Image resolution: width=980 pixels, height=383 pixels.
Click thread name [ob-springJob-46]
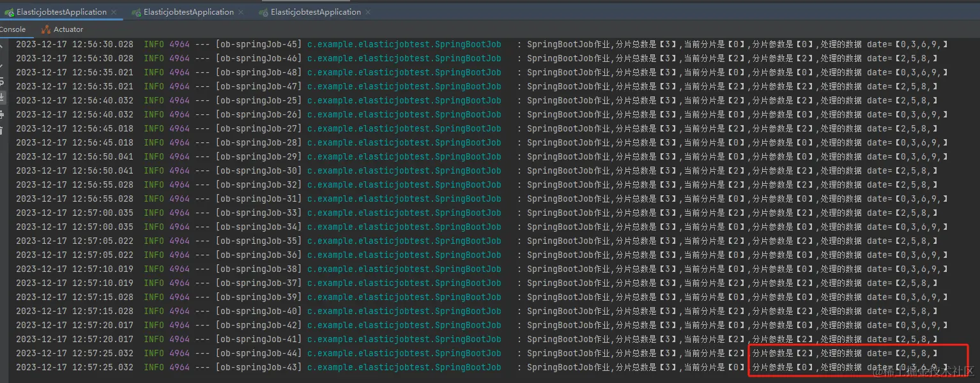[x=259, y=58]
